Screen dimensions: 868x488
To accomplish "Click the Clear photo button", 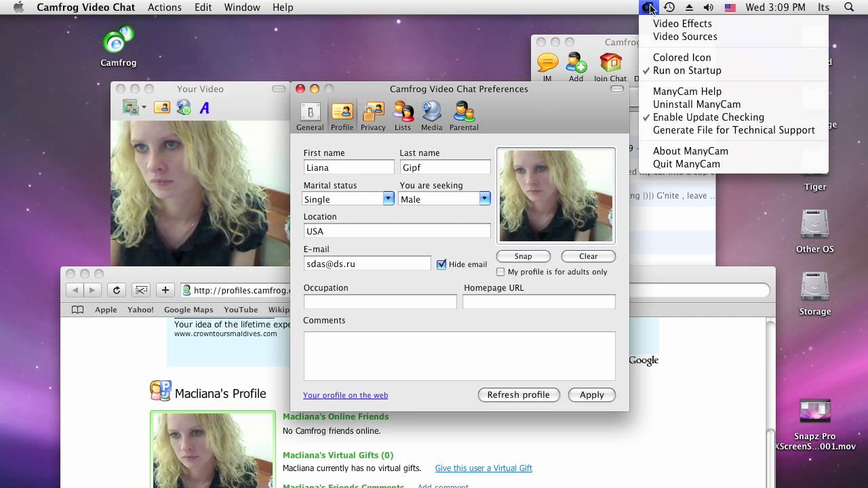I will point(588,256).
